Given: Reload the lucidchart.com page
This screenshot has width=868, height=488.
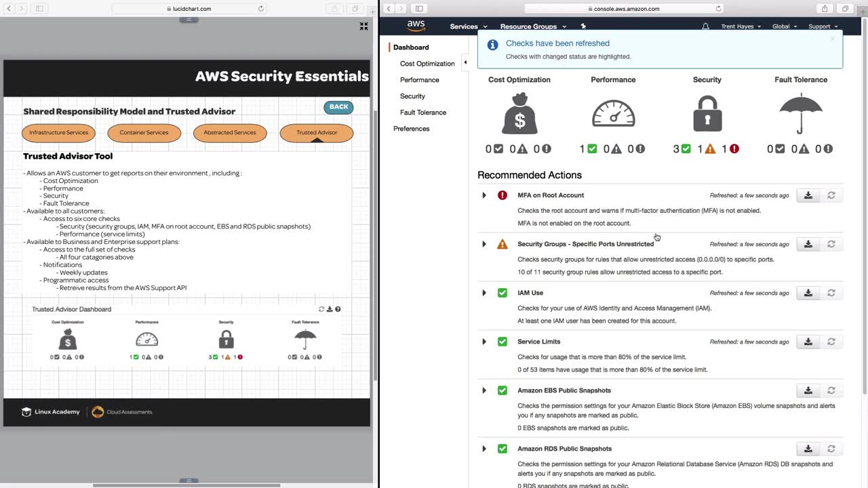Looking at the screenshot, I should [x=261, y=9].
